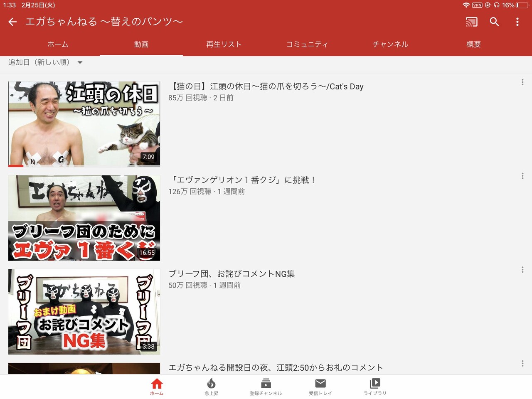
Task: Tap the Wi-Fi status icon
Action: pyautogui.click(x=466, y=5)
